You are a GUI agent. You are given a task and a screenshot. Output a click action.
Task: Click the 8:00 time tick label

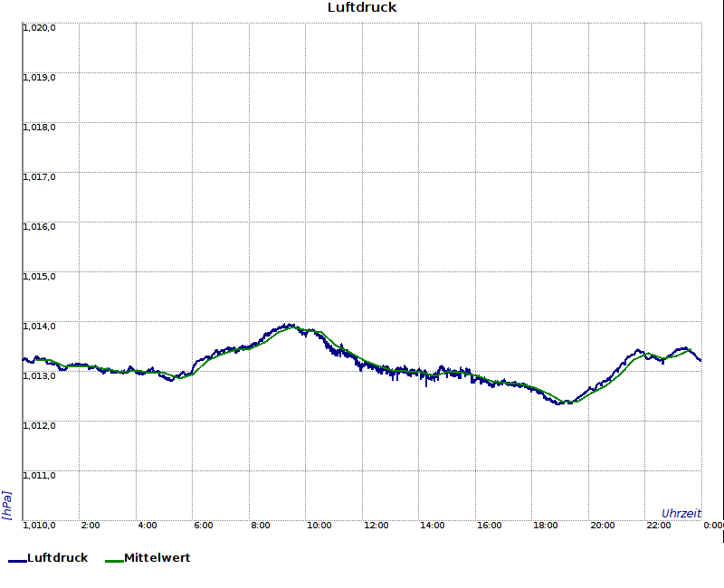(261, 526)
